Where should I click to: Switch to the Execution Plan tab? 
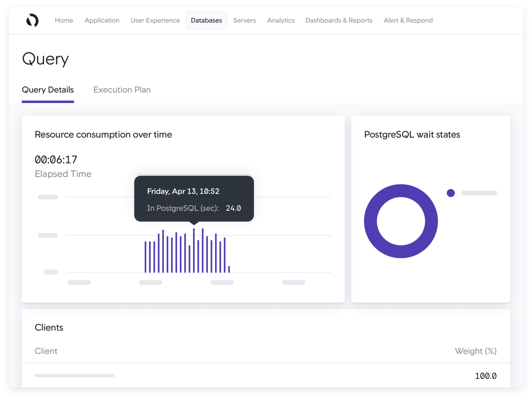(122, 90)
